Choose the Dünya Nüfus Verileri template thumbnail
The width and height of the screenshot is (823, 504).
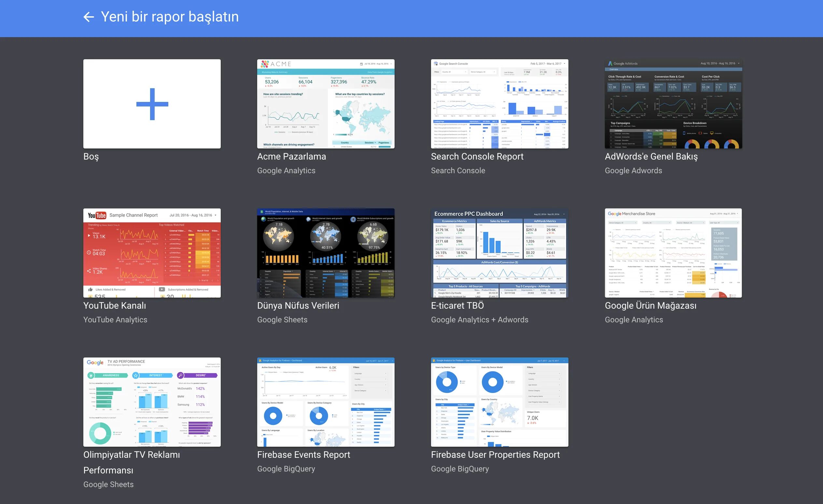tap(326, 253)
